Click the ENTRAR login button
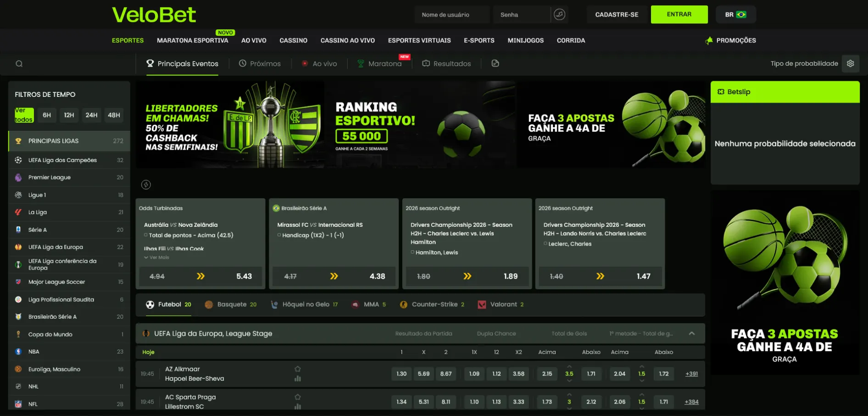Viewport: 868px width, 416px height. (679, 15)
